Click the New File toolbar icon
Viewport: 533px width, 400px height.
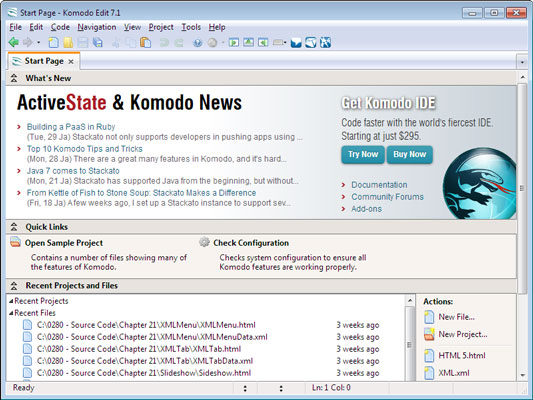53,42
